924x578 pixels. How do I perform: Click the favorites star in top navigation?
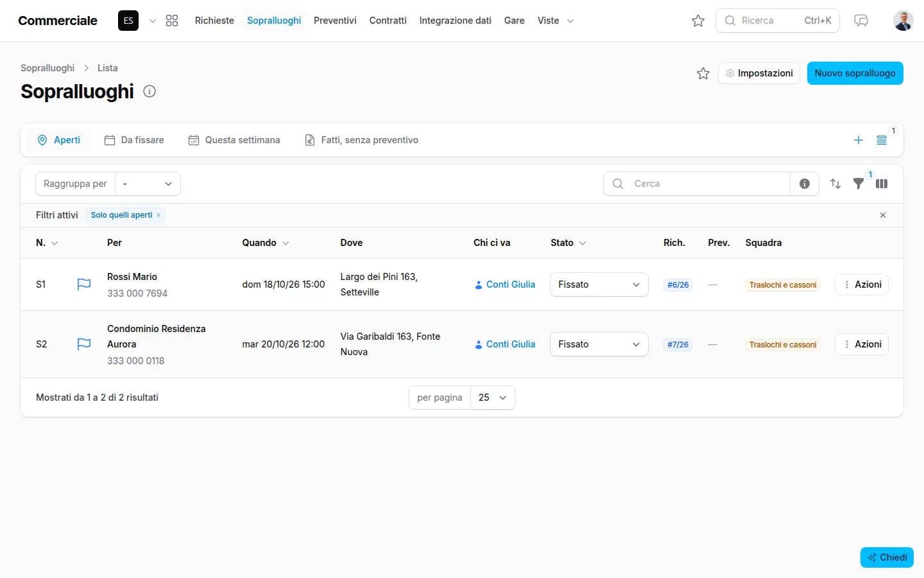[698, 21]
